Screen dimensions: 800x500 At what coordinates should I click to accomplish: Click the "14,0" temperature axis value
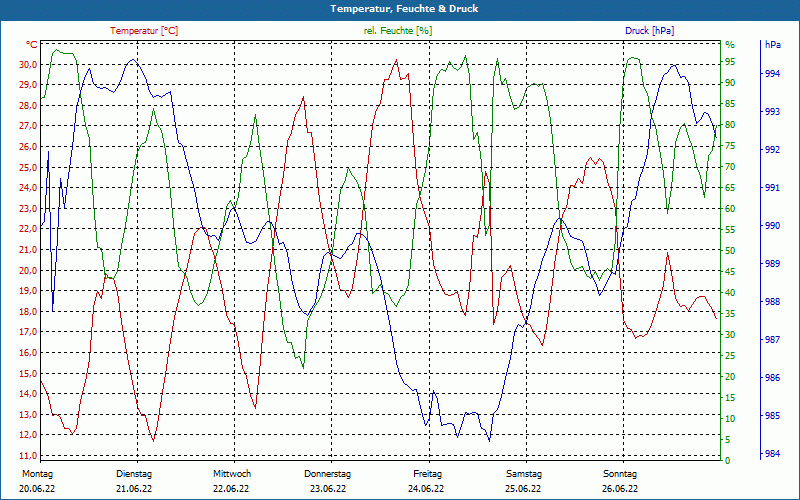pyautogui.click(x=28, y=393)
